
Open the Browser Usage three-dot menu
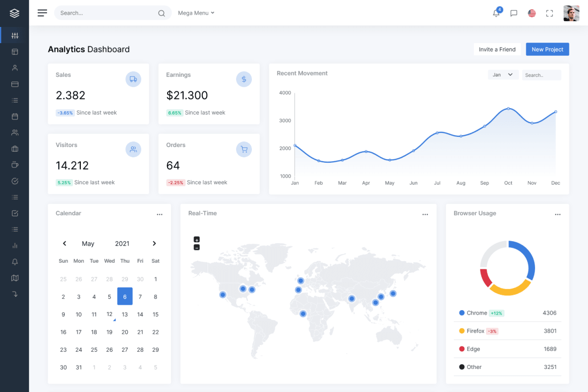pos(558,215)
